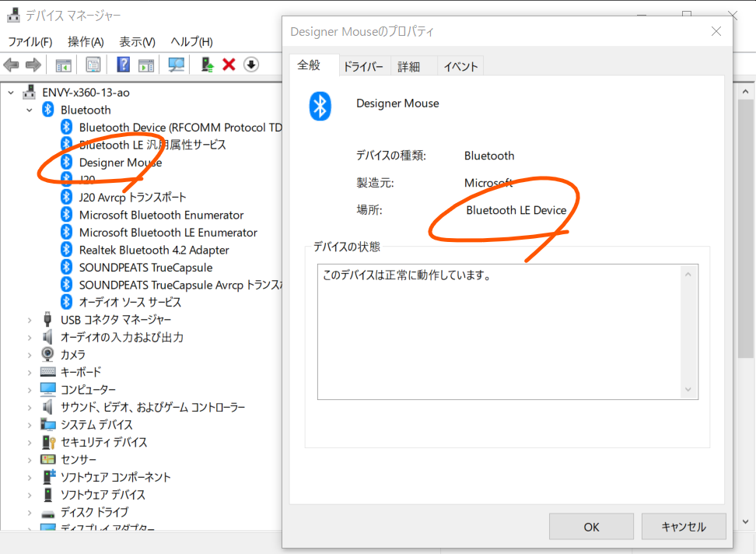Click the Forward arrow toolbar icon
The height and width of the screenshot is (554, 756).
pyautogui.click(x=33, y=65)
